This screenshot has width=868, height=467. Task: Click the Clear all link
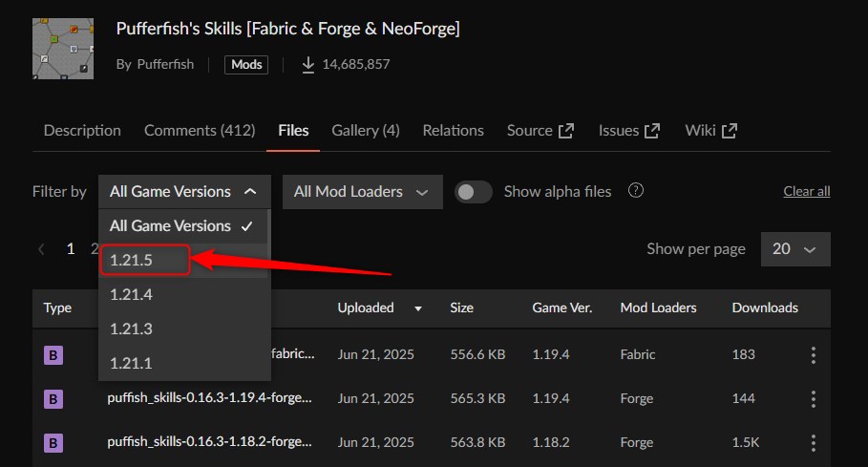807,191
